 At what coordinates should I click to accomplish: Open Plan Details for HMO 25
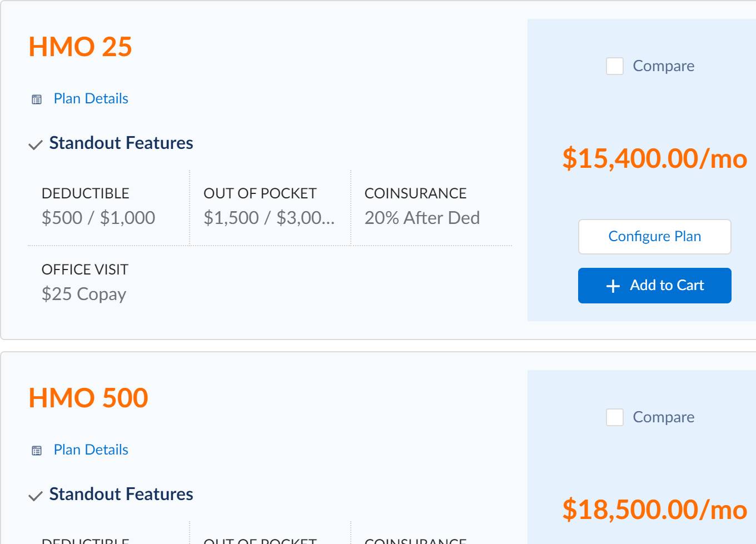[90, 98]
